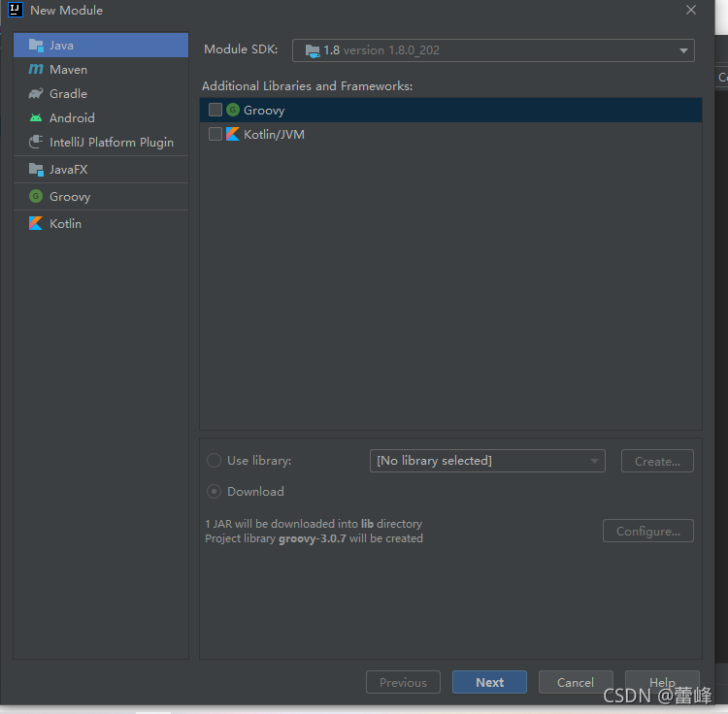Choose the Maven module type
The image size is (728, 714).
[x=101, y=70]
